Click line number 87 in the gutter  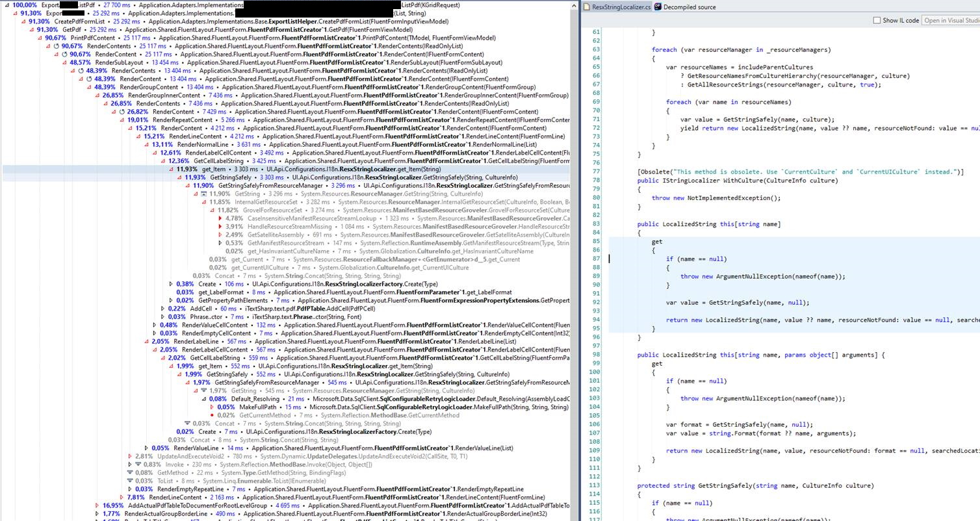click(596, 259)
